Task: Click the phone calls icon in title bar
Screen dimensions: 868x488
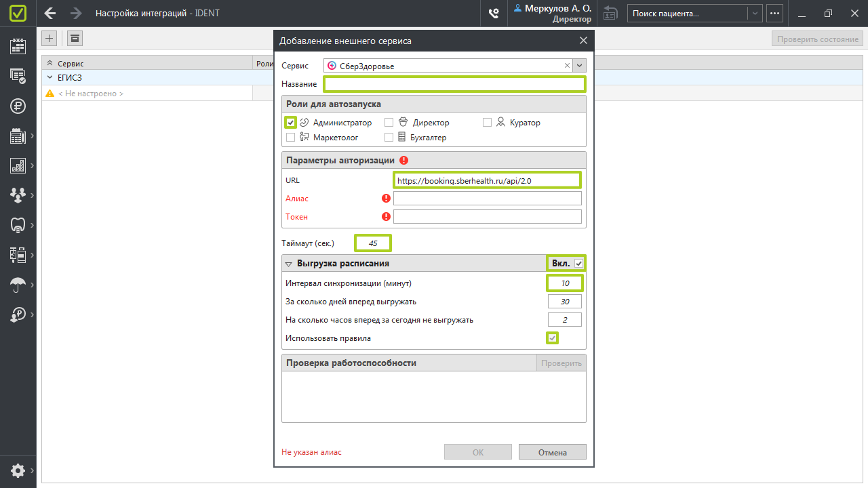Action: [x=494, y=13]
